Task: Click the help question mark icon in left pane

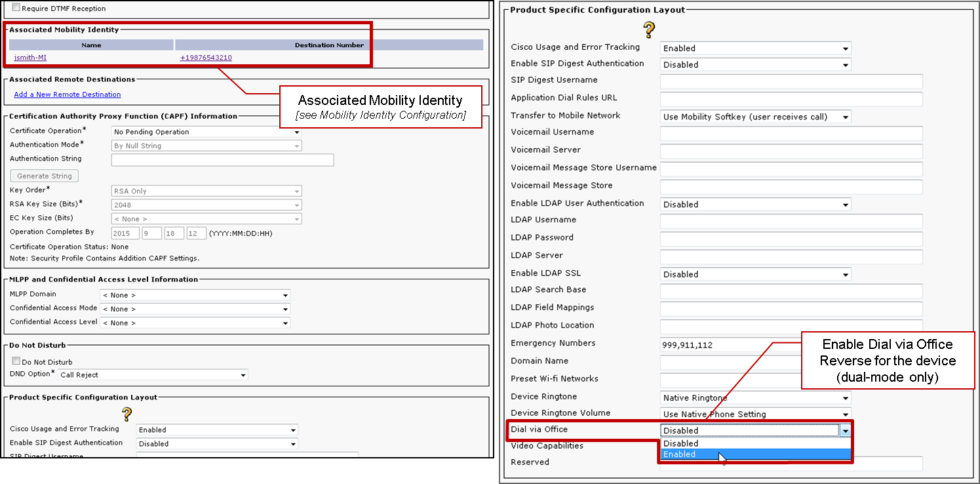Action: 127,414
